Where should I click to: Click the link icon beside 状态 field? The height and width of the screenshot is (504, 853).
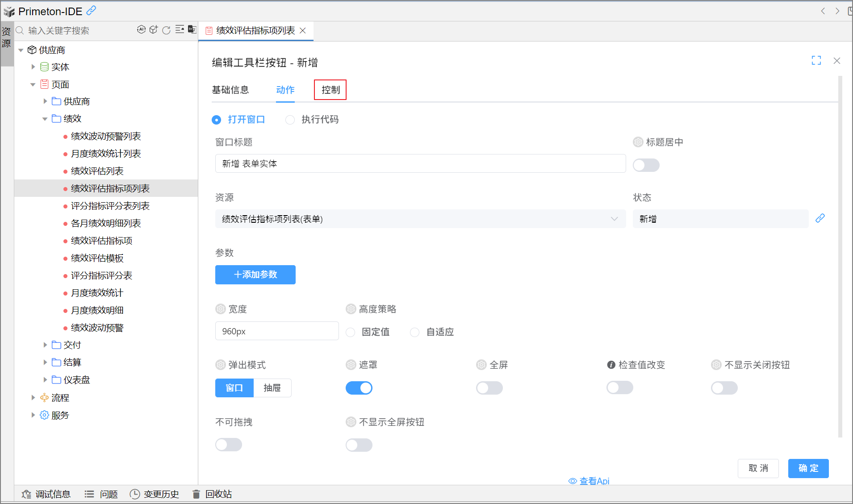(820, 218)
